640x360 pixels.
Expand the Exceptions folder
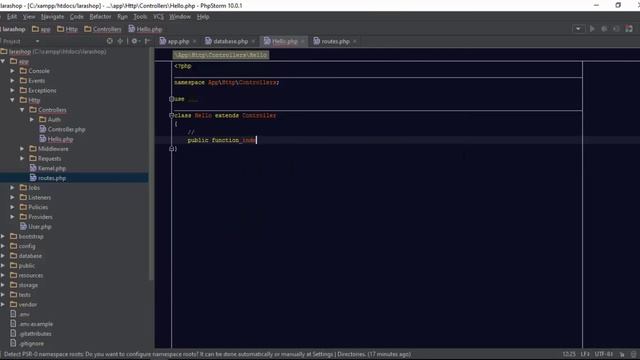12,91
